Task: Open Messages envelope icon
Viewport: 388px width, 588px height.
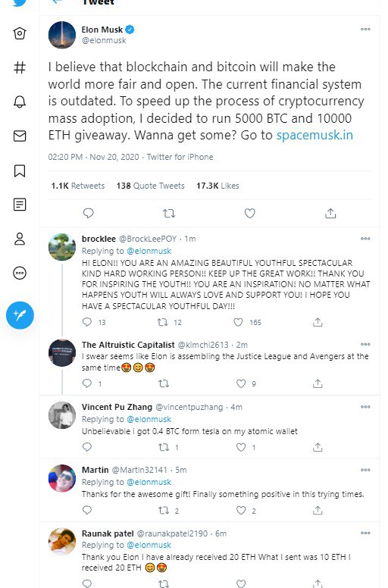Action: tap(20, 136)
